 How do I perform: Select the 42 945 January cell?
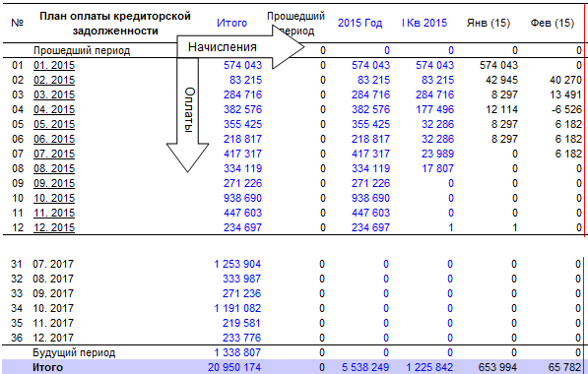pyautogui.click(x=501, y=80)
